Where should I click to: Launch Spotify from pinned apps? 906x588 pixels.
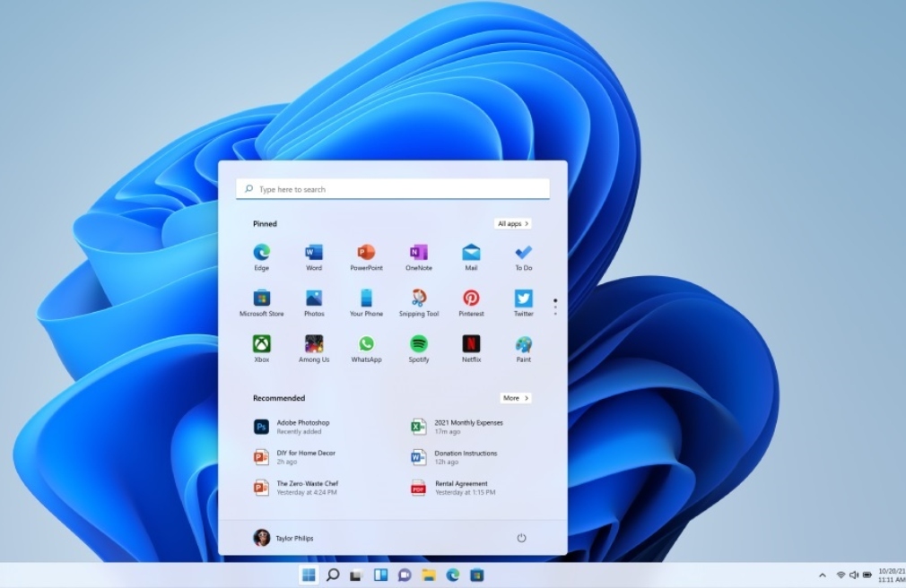pos(419,349)
